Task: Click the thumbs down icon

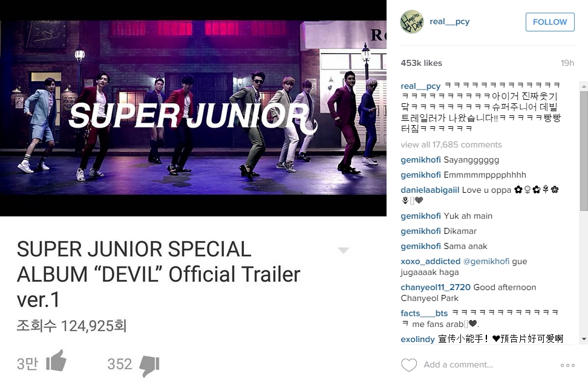Action: (149, 366)
